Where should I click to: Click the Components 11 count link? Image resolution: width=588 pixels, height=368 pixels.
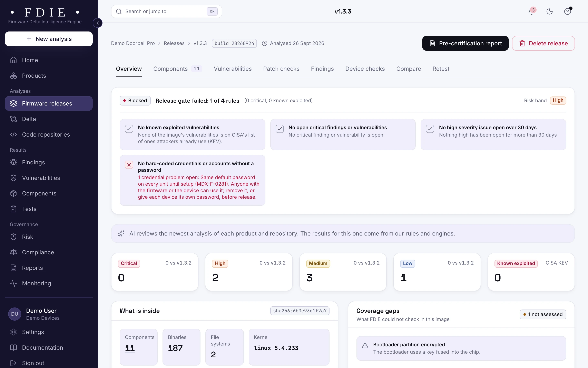130,348
